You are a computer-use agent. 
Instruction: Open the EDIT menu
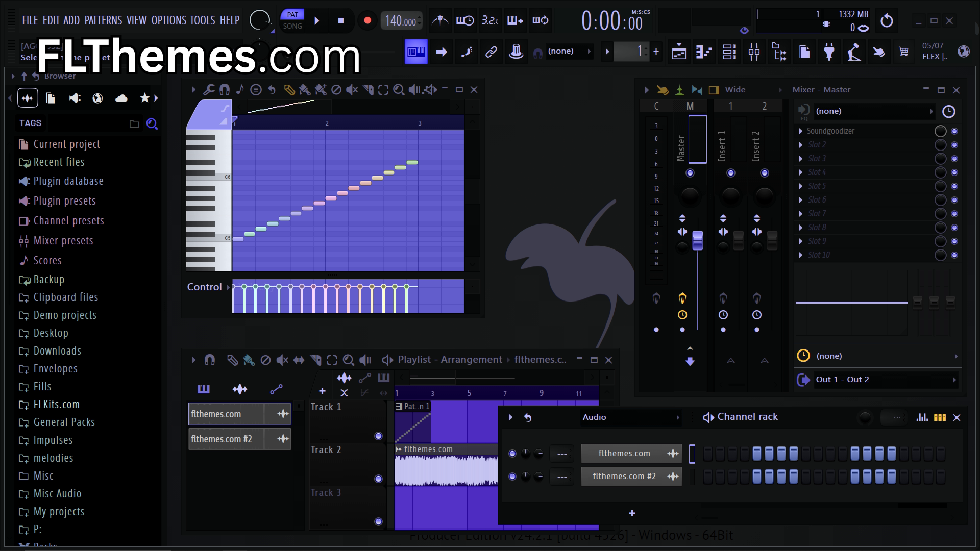click(x=51, y=20)
